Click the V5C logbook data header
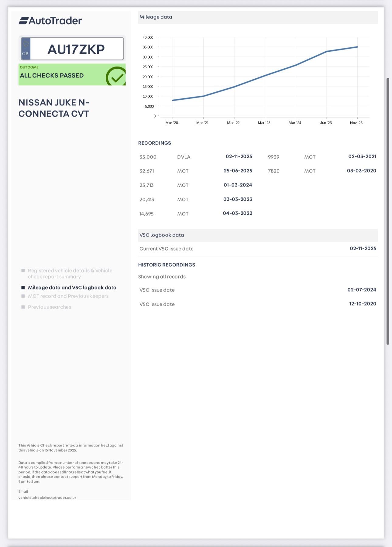The width and height of the screenshot is (392, 547). click(258, 235)
